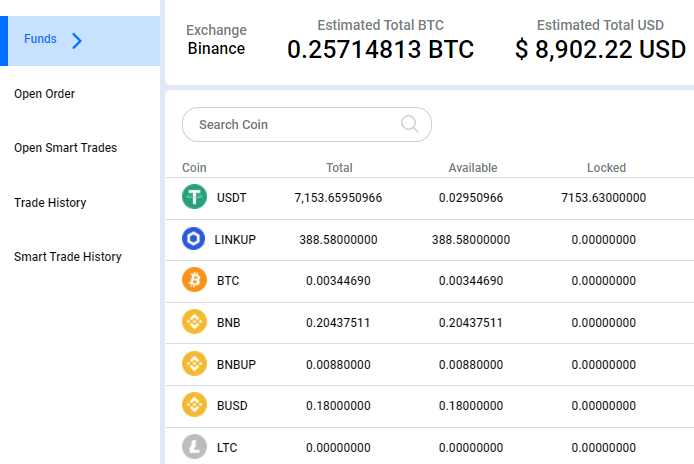Go to Open Smart Trades
This screenshot has height=464, width=694.
[66, 148]
